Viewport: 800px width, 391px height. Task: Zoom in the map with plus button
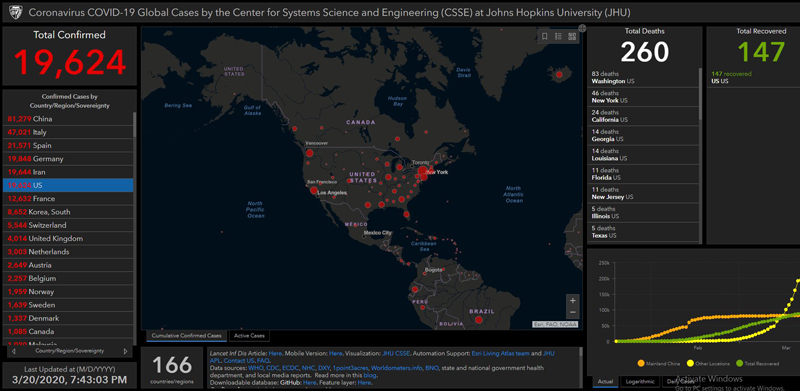coord(572,300)
